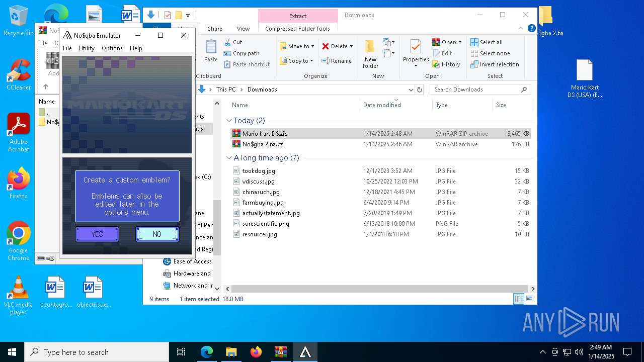The image size is (644, 362).
Task: Open the Move to dropdown
Action: click(297, 46)
